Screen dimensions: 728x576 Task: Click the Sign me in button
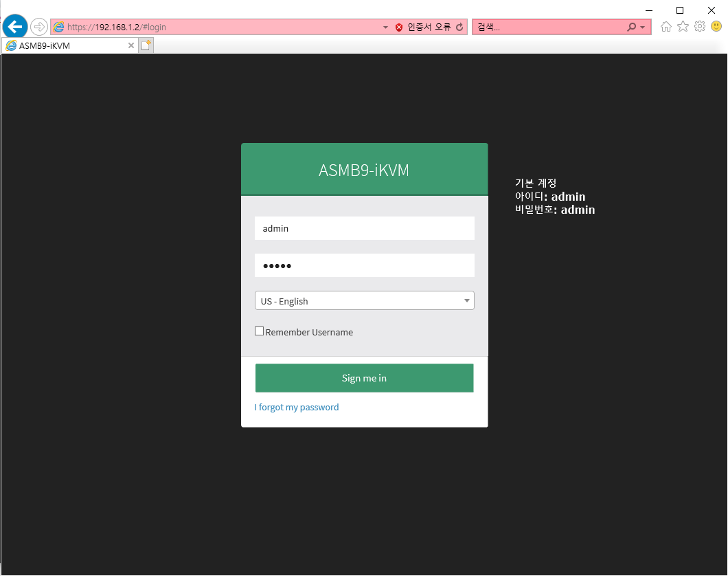click(x=365, y=378)
